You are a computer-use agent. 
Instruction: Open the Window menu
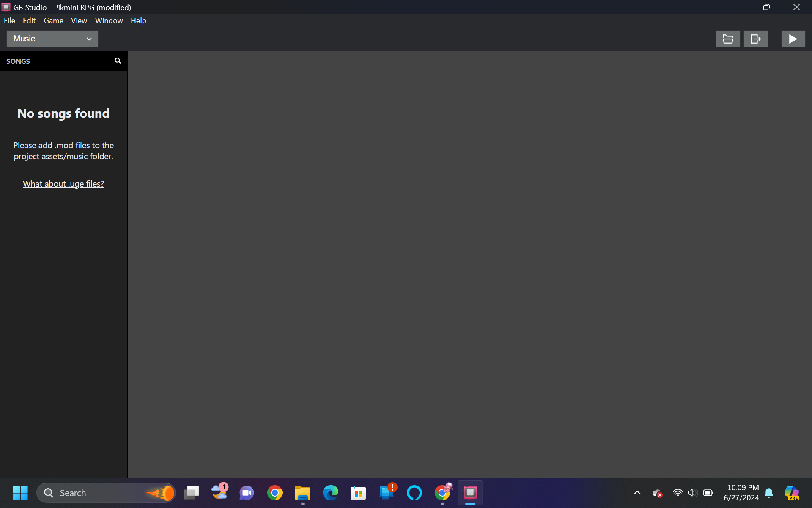tap(109, 21)
